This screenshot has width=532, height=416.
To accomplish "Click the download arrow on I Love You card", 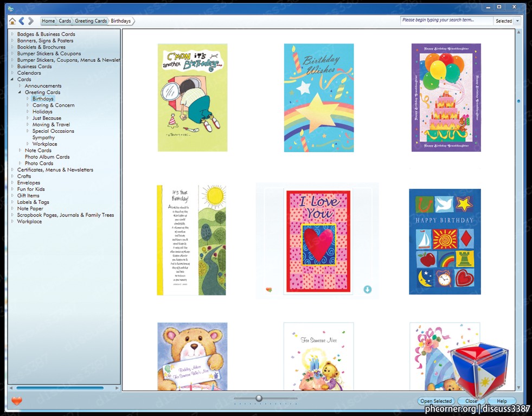I will click(x=368, y=290).
